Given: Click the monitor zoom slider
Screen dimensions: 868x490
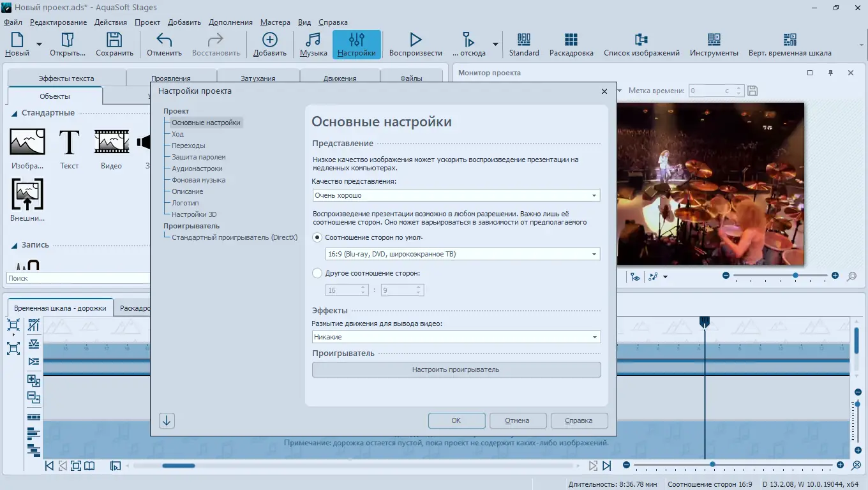Looking at the screenshot, I should [781, 276].
